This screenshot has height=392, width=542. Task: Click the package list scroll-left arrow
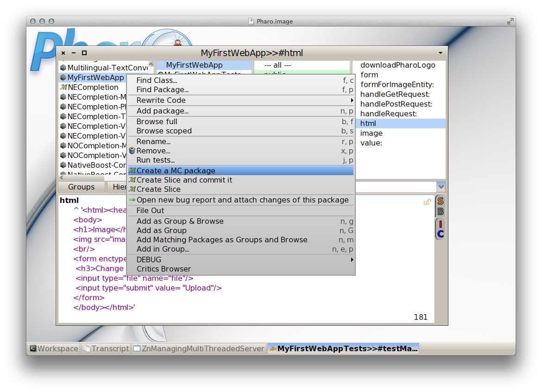(62, 177)
